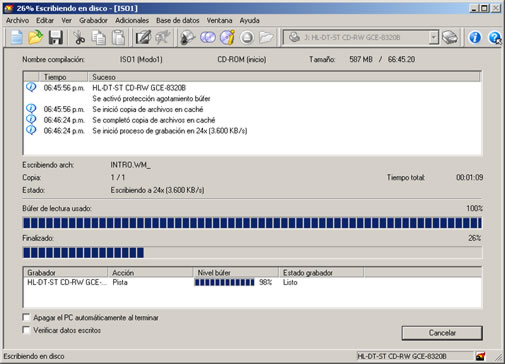Click the Estado grabador column header
This screenshot has height=364, width=505.
click(321, 273)
